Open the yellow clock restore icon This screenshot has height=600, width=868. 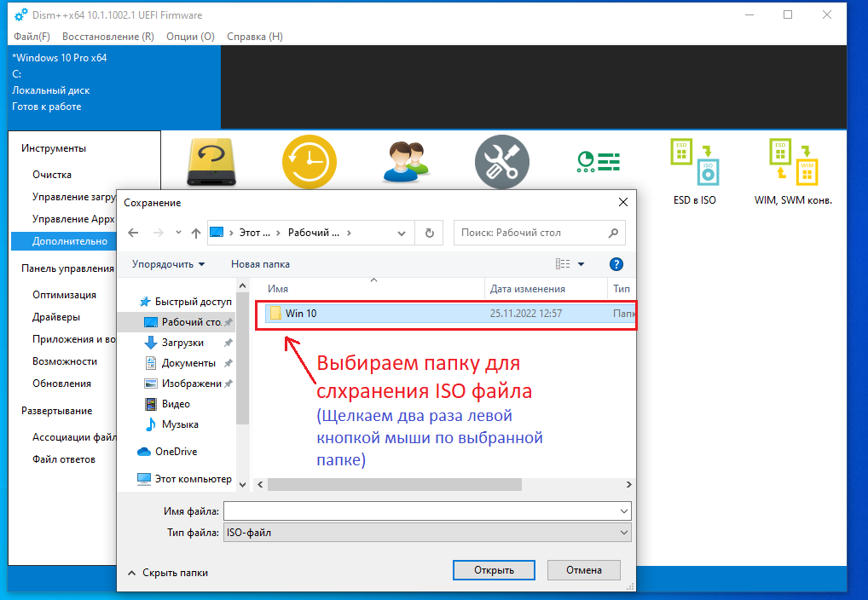coord(310,162)
